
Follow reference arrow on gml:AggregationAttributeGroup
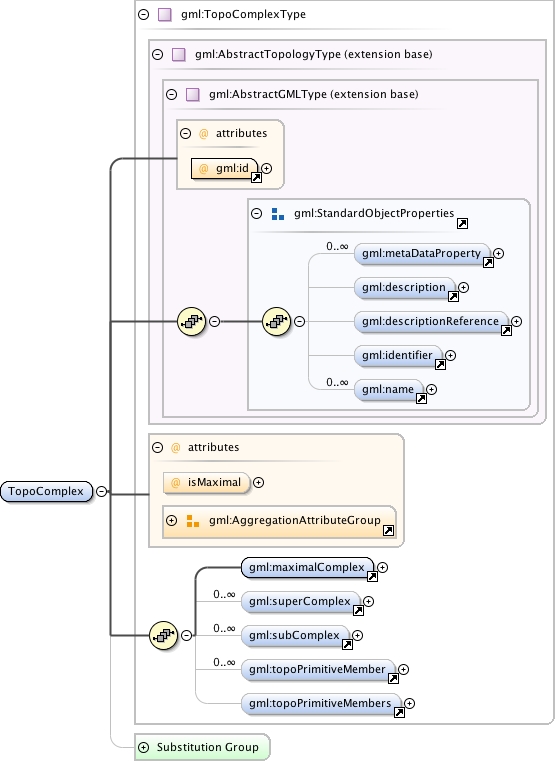(x=388, y=531)
